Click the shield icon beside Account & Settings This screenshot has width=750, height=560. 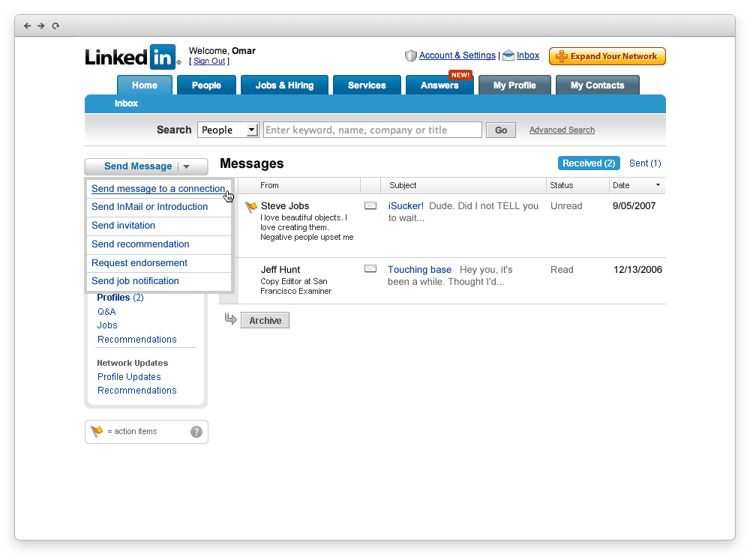click(x=410, y=55)
